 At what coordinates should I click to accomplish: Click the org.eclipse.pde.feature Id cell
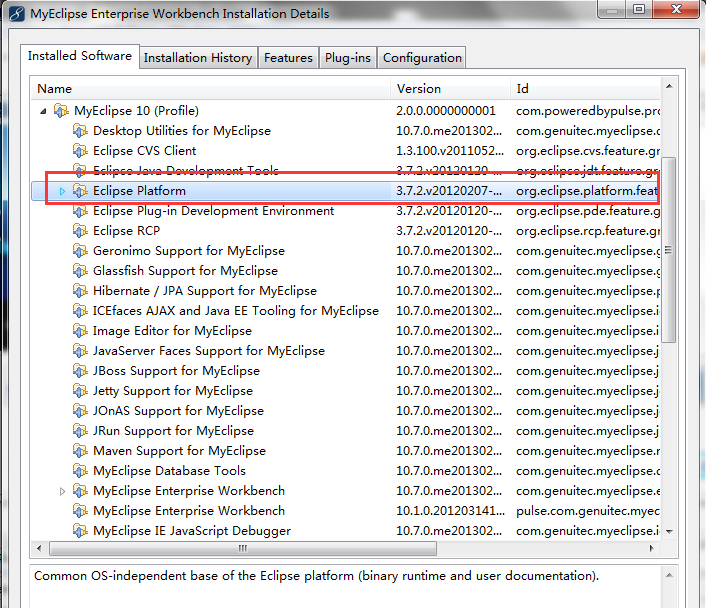click(588, 210)
